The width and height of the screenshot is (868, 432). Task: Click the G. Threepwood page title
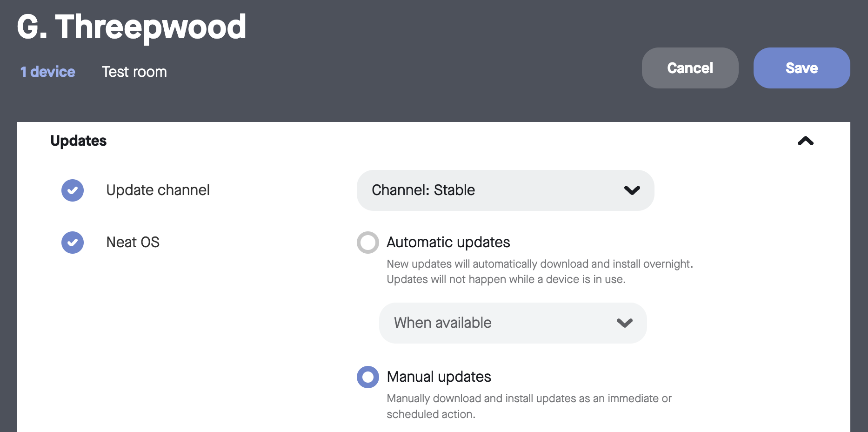point(132,27)
